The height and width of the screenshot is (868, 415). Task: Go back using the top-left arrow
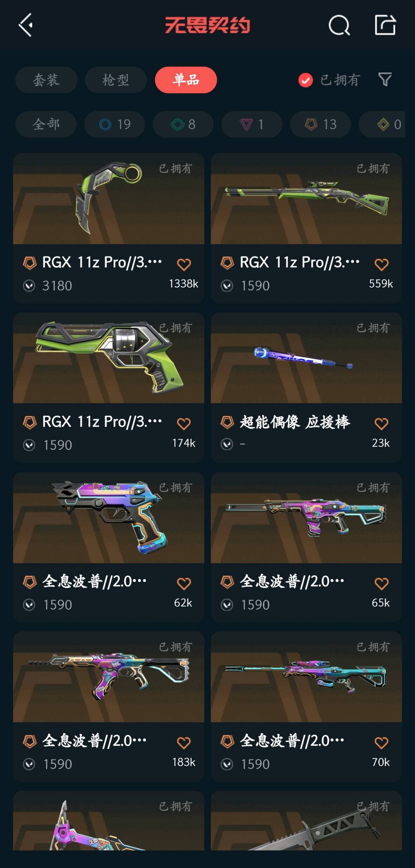(x=26, y=25)
